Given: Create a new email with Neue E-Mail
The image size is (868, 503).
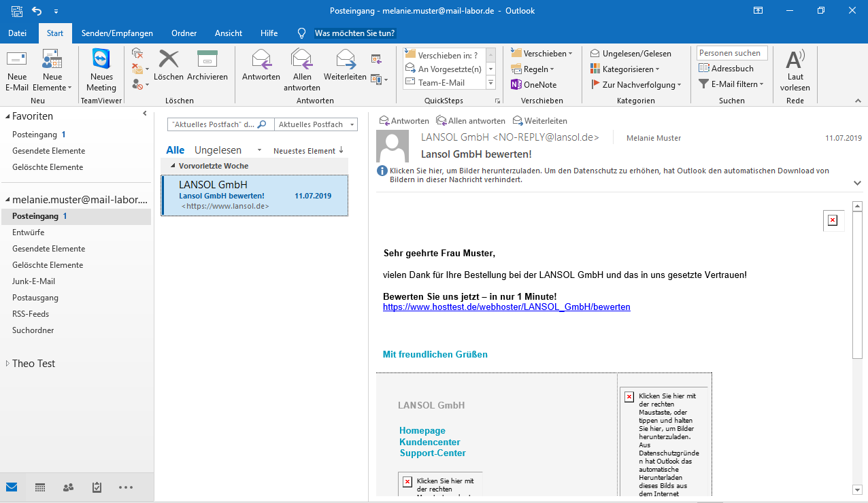Looking at the screenshot, I should [x=17, y=70].
